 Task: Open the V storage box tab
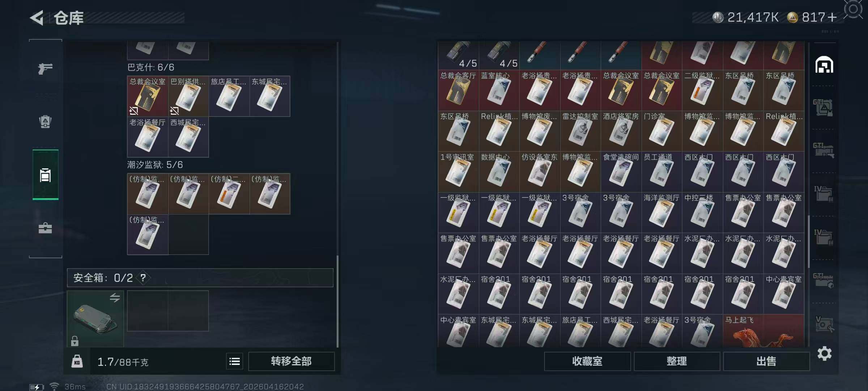tap(824, 324)
